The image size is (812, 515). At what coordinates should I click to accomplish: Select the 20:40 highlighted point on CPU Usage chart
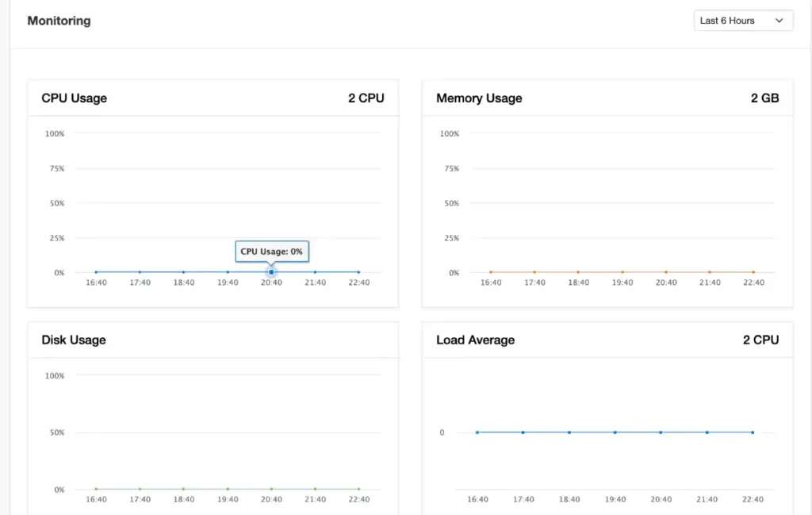(271, 272)
